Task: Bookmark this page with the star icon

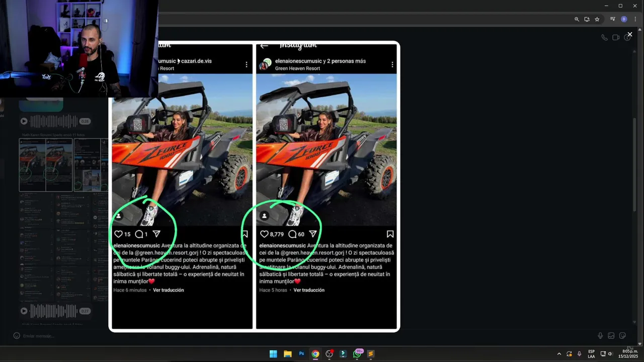Action: 597,19
